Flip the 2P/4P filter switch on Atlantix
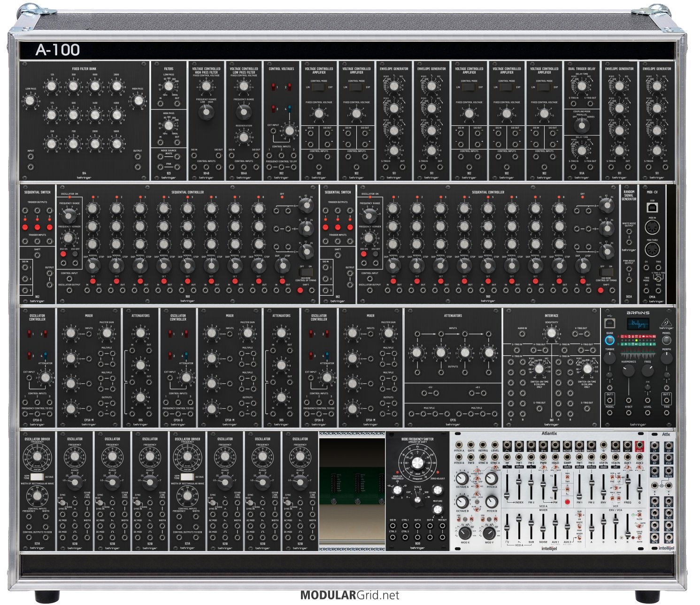700x605 pixels. (x=616, y=488)
